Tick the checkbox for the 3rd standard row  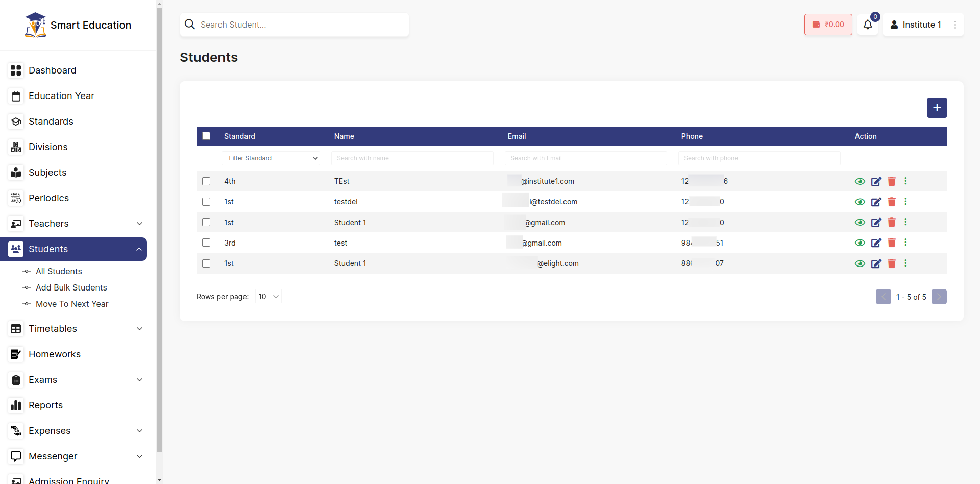coord(206,243)
